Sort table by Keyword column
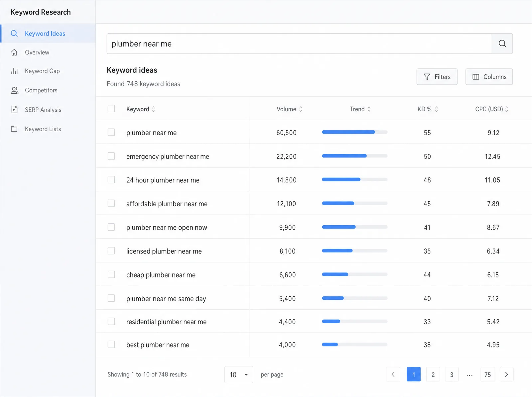Viewport: 532px width, 397px height. tap(141, 109)
